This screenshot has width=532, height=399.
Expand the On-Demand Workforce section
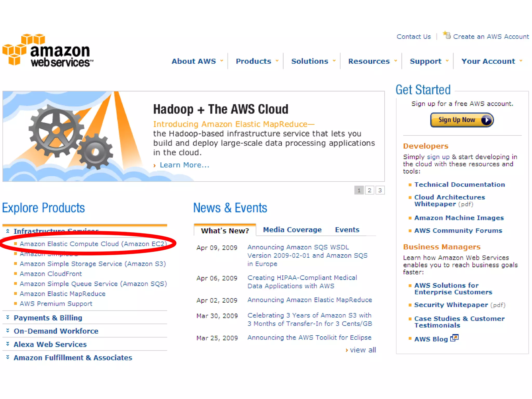[x=8, y=330]
